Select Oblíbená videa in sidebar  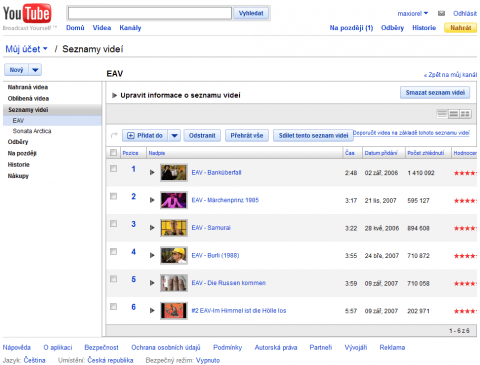pos(28,98)
